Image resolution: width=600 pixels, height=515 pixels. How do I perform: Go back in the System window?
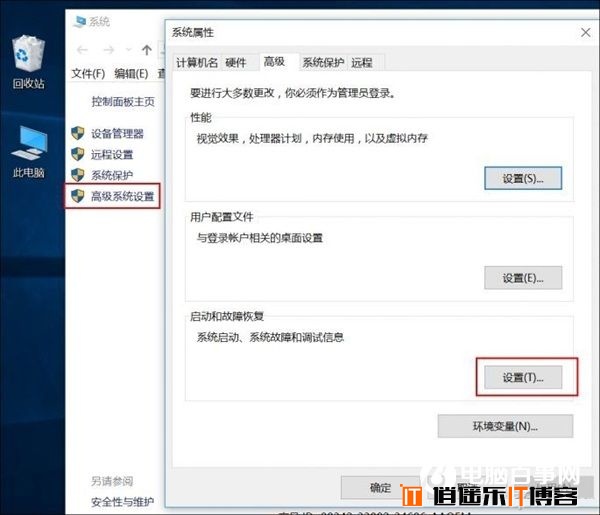click(x=82, y=50)
